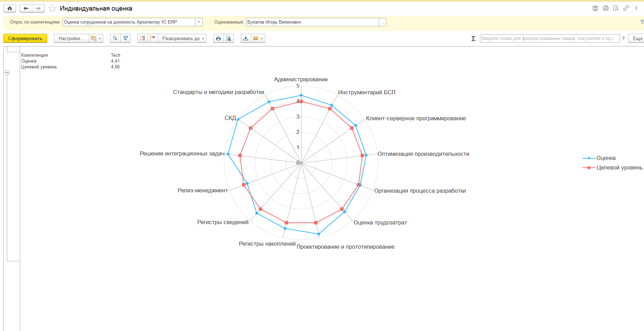Open the report variants dropdown
Viewport: 644px width, 331px height.
[96, 38]
